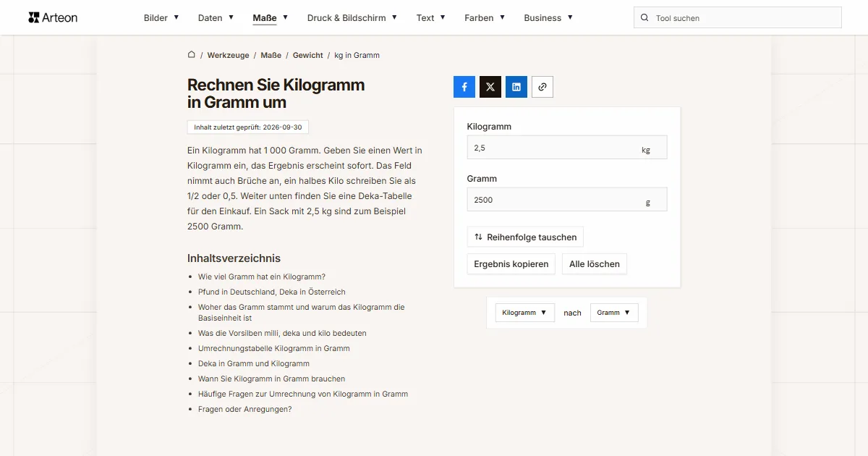The height and width of the screenshot is (456, 868).
Task: Focus the Tool suchen search field
Action: (738, 17)
